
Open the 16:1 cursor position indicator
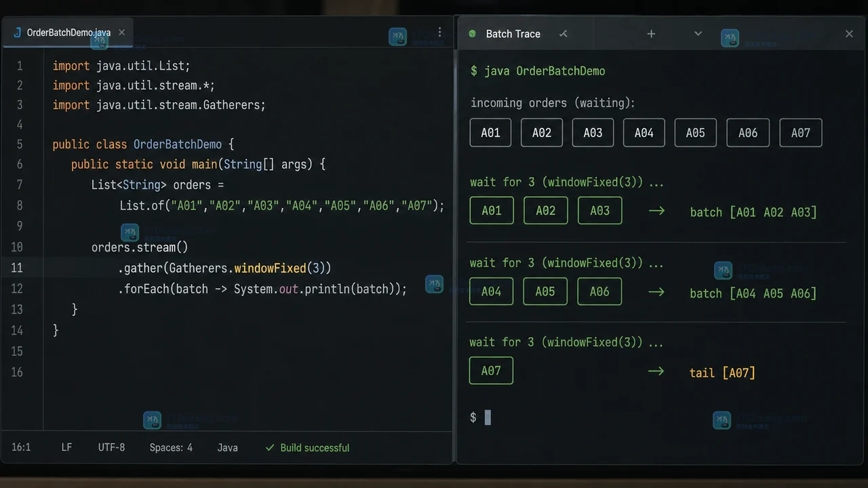click(x=21, y=447)
